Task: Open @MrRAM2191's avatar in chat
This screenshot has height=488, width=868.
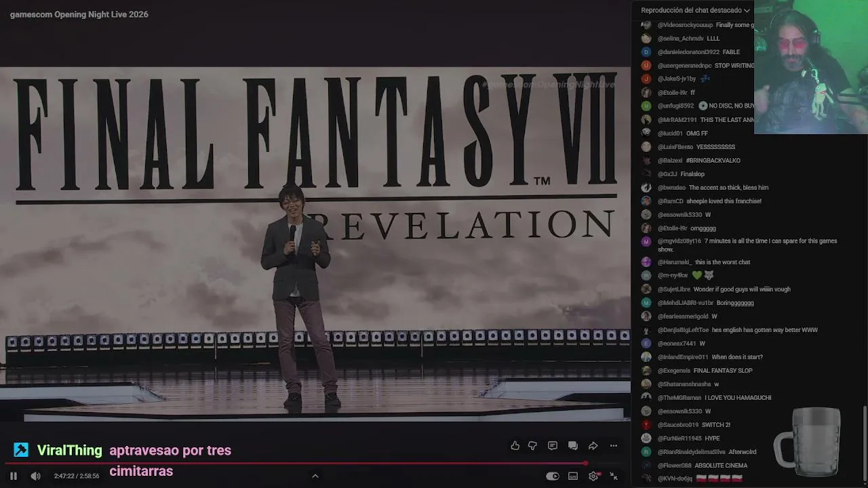Action: (x=646, y=120)
